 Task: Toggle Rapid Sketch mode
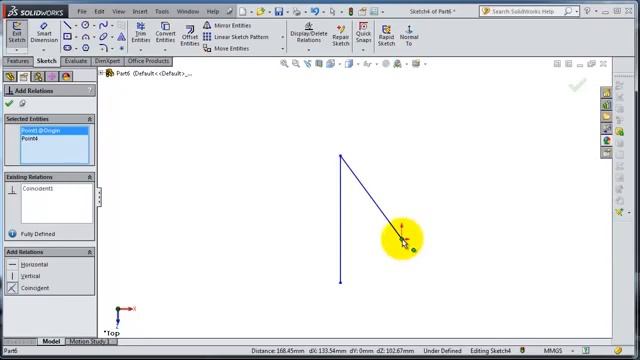tap(386, 35)
